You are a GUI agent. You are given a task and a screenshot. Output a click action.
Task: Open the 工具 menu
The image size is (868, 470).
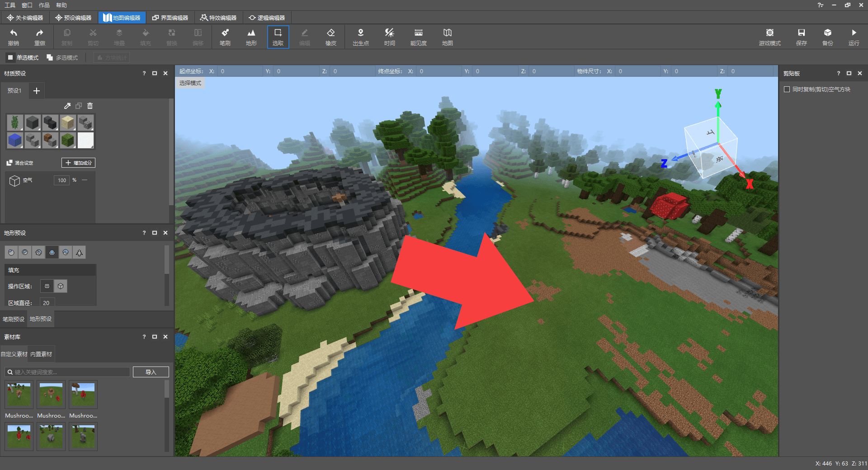coord(10,5)
